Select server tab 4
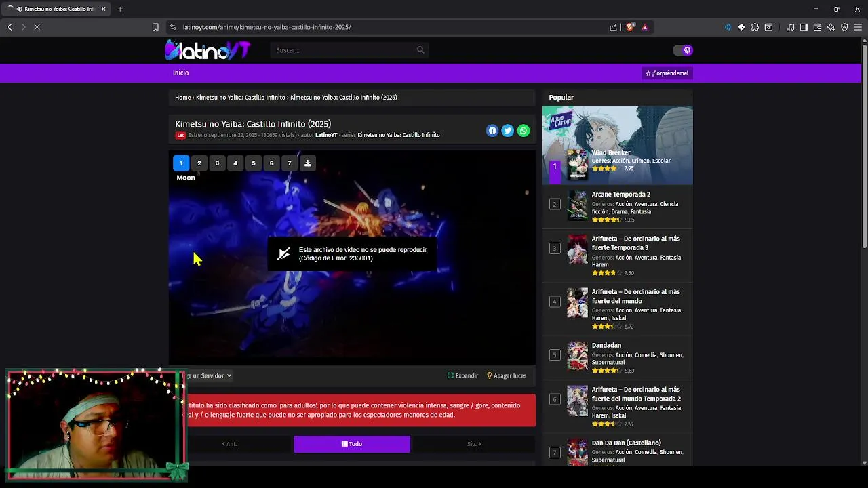This screenshot has height=488, width=868. click(235, 163)
